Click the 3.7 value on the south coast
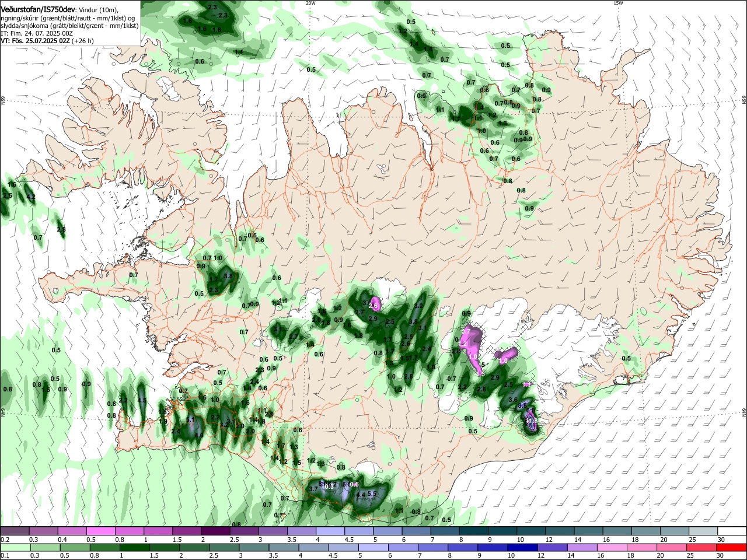The width and height of the screenshot is (747, 560). 313,489
